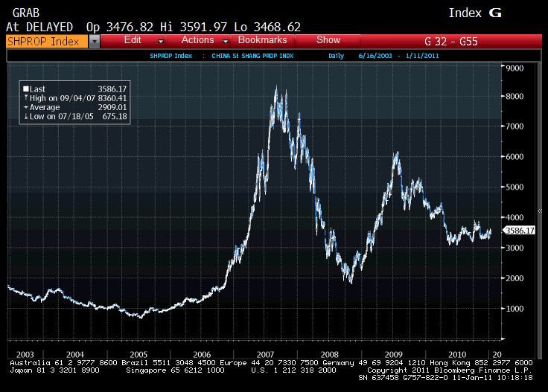Click the 7000 y-axis label
This screenshot has height=392, width=548.
click(514, 126)
